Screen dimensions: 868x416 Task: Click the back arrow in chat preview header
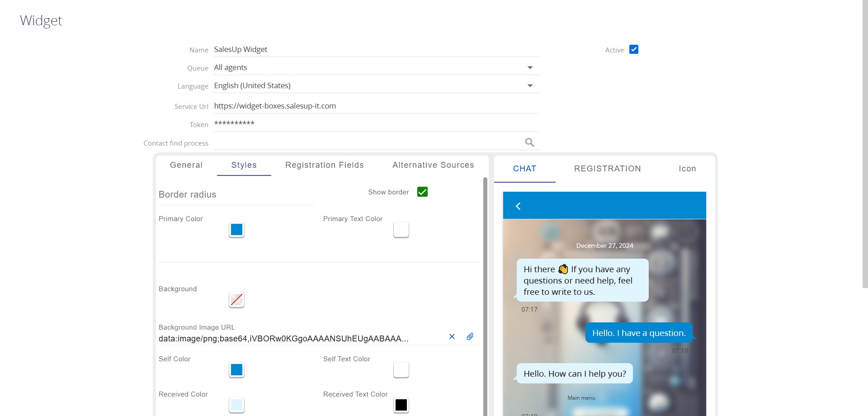518,206
